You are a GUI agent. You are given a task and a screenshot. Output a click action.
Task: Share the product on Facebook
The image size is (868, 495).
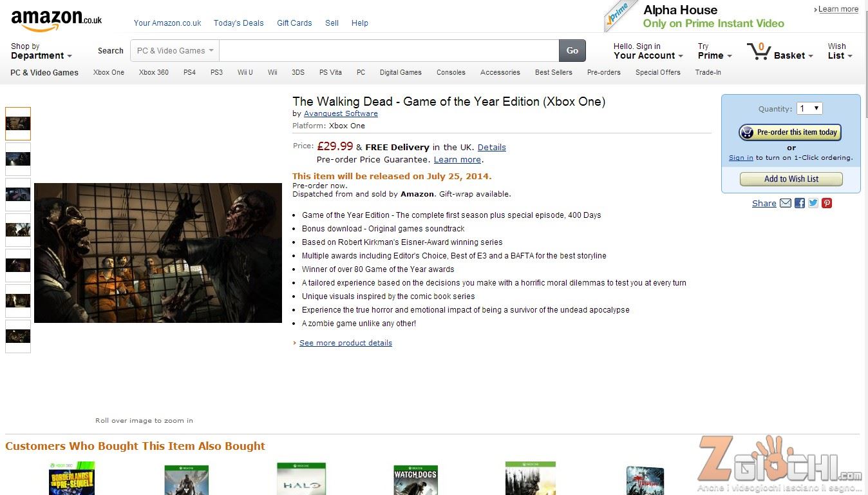point(800,203)
